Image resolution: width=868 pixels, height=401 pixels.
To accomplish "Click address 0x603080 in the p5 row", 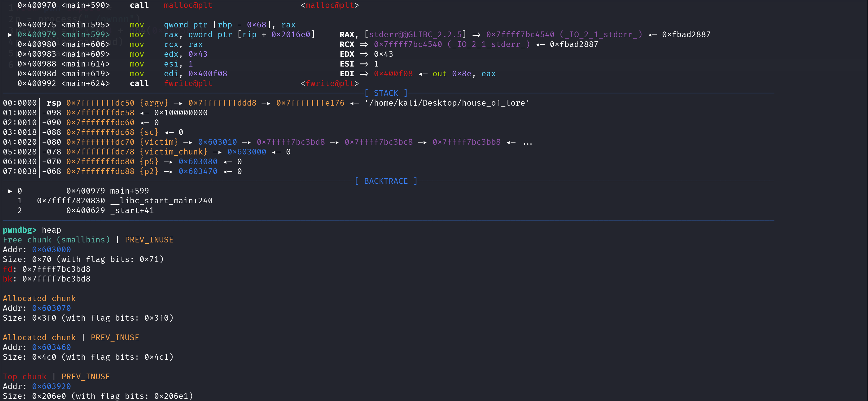I will 198,162.
